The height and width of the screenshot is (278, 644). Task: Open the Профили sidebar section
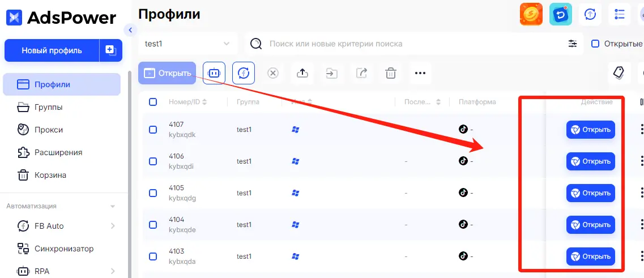[x=62, y=84]
